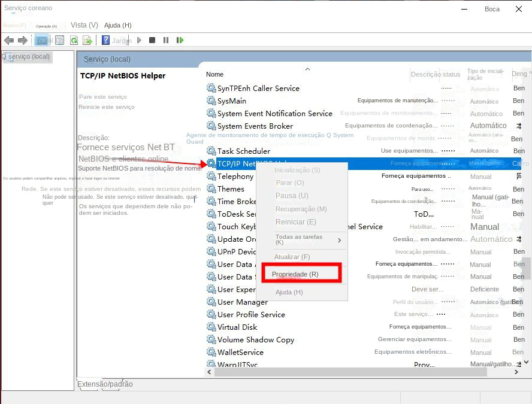Viewport: 532px width, 404px height.
Task: Click the restart service toolbar icon
Action: [180, 40]
